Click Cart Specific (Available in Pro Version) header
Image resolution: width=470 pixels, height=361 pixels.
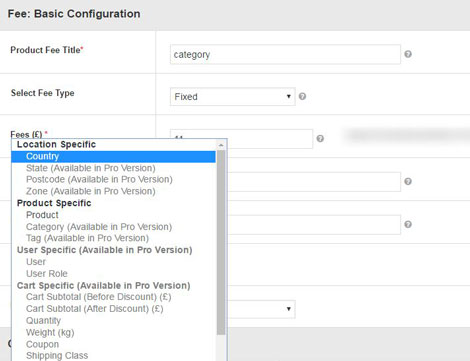(x=103, y=286)
